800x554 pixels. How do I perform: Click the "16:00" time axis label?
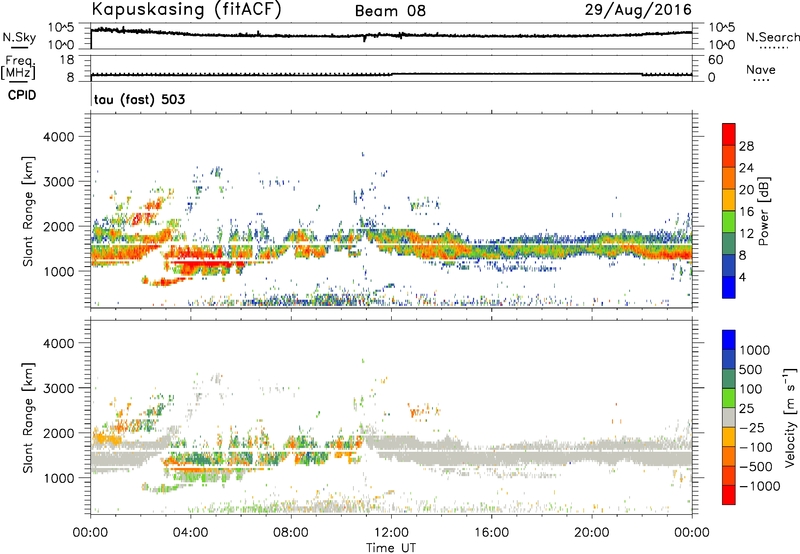[x=491, y=533]
